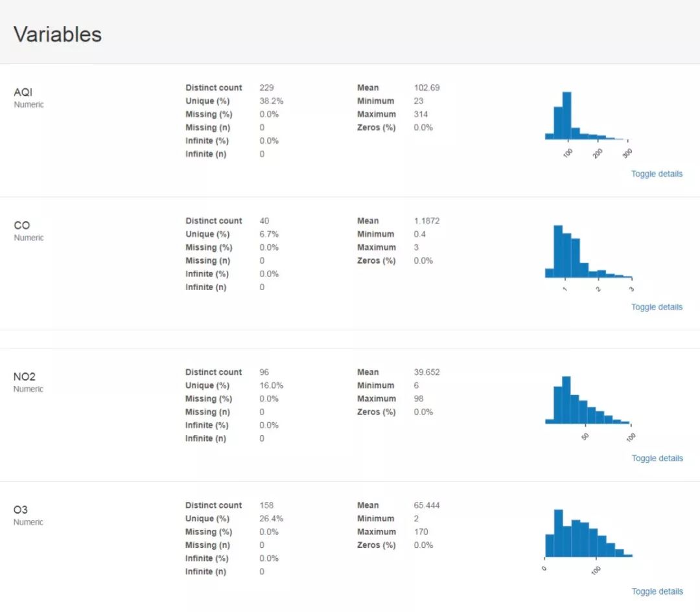The width and height of the screenshot is (700, 612).
Task: Toggle details for the AQI variable
Action: point(657,174)
